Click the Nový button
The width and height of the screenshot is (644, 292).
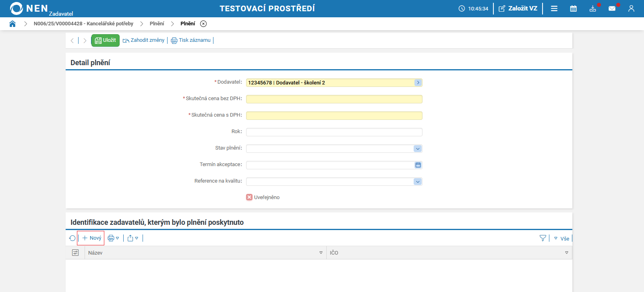point(91,238)
